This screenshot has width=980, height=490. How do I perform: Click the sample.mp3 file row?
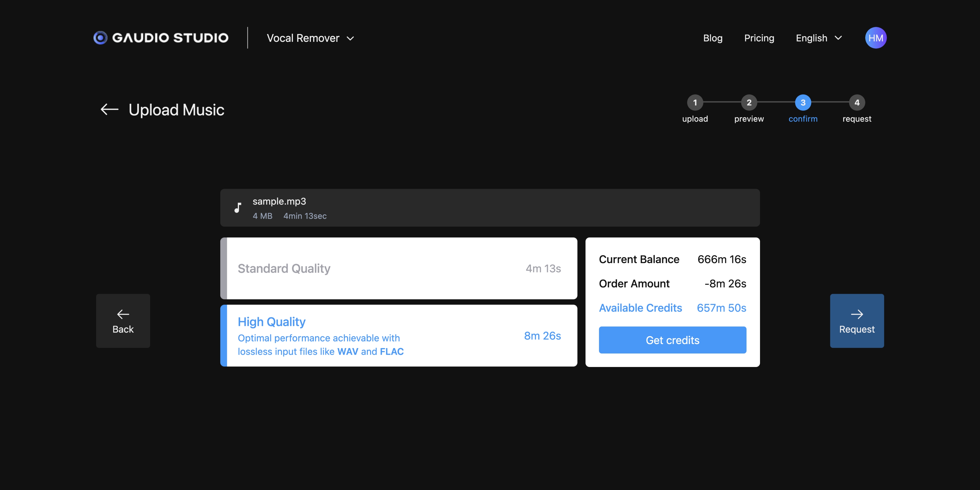490,208
